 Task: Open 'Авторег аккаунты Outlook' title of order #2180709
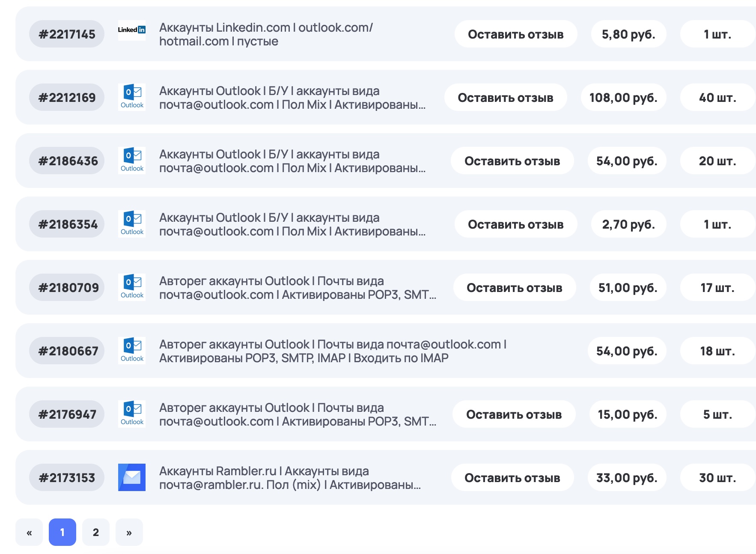(298, 288)
